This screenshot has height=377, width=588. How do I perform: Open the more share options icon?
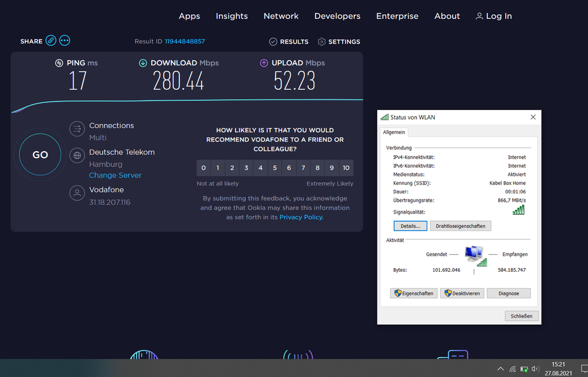(x=65, y=41)
